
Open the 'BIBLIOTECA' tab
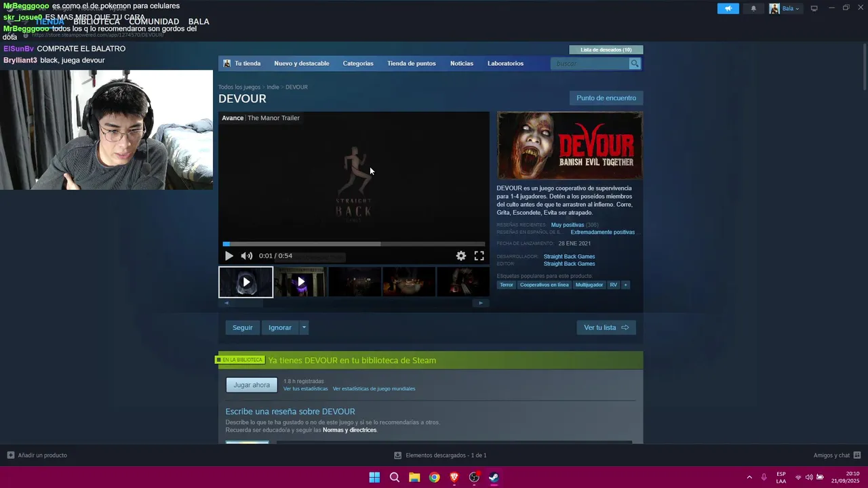(97, 22)
